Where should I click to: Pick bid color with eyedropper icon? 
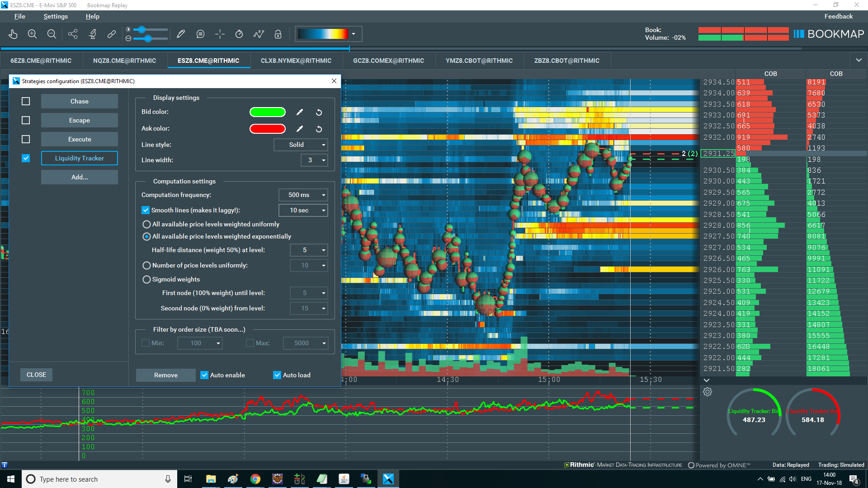click(x=300, y=112)
